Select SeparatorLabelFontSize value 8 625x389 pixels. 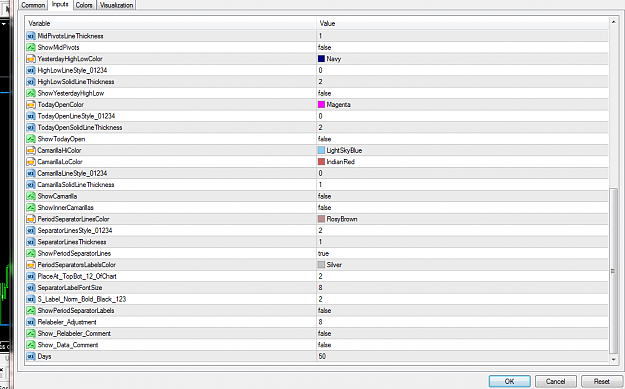click(320, 288)
